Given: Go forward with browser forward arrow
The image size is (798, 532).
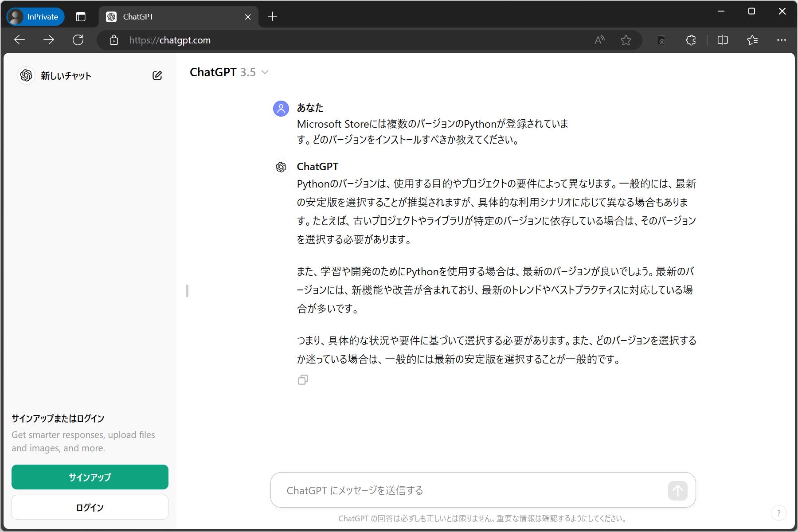Looking at the screenshot, I should point(49,40).
